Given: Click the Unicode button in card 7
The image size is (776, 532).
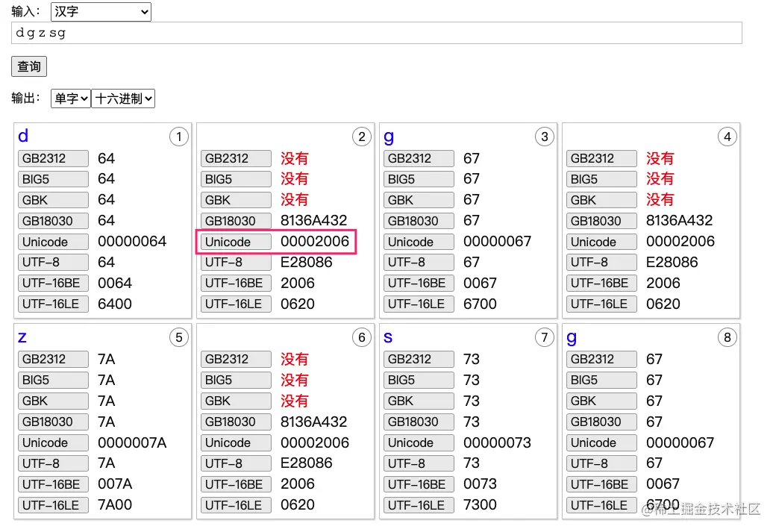Looking at the screenshot, I should (419, 443).
